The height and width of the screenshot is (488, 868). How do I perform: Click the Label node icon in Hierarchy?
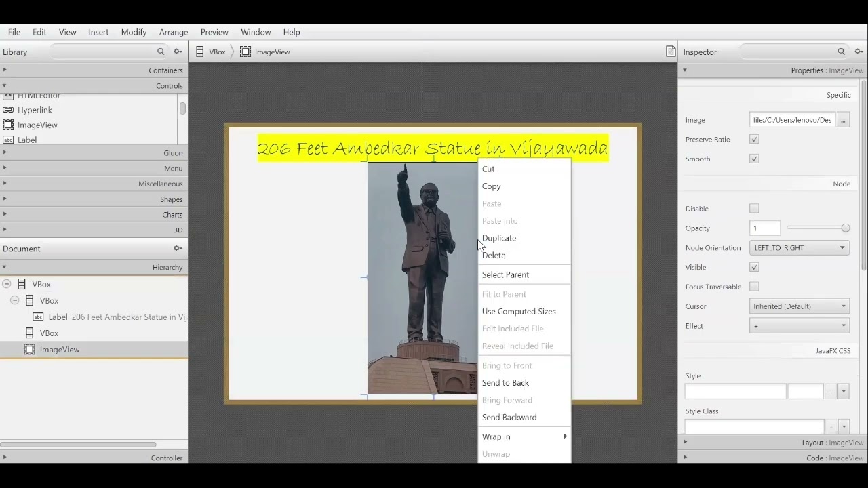coord(38,317)
